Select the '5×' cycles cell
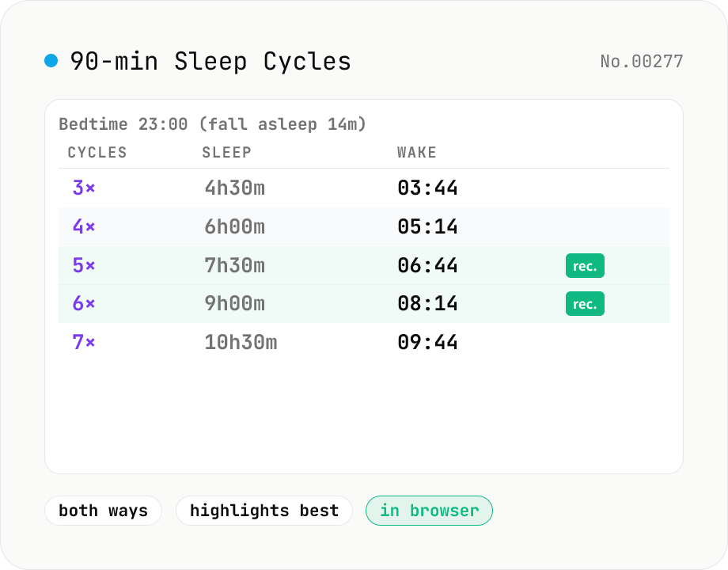This screenshot has height=570, width=728. point(84,265)
